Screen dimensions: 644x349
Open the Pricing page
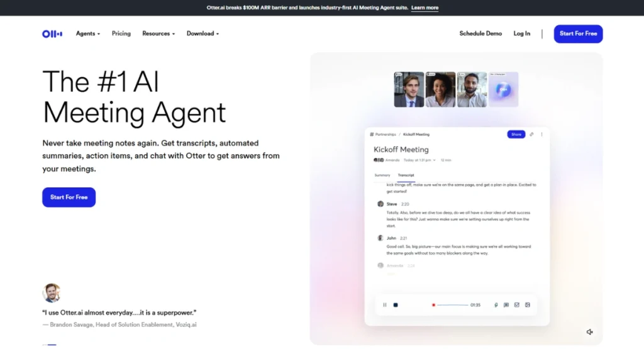click(121, 34)
